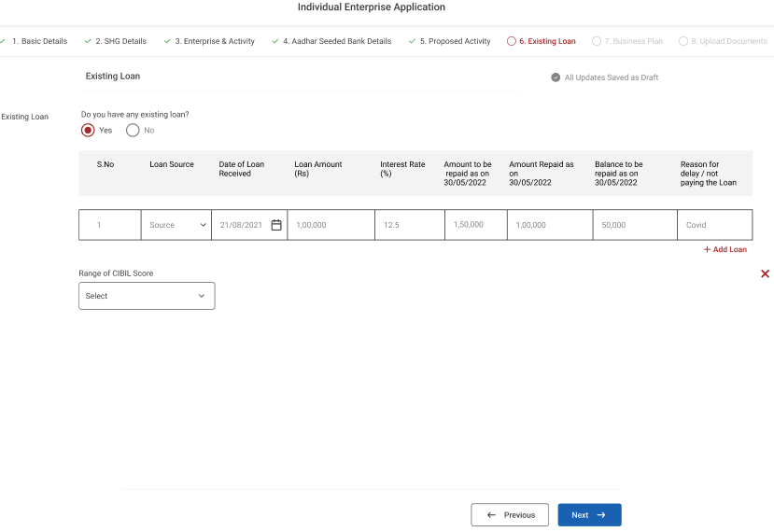Viewport: 774px width, 532px height.
Task: Click the Add Loan link
Action: [x=725, y=249]
